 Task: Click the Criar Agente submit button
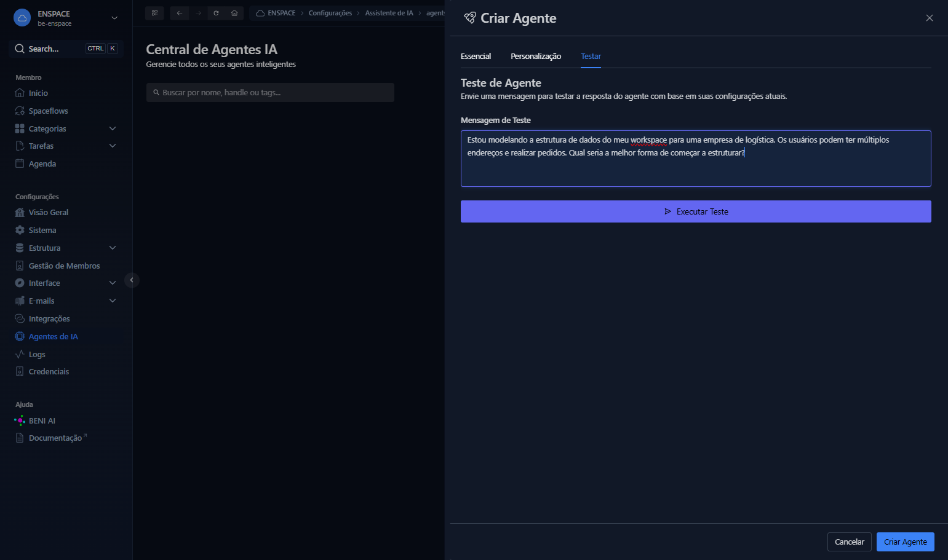pyautogui.click(x=906, y=542)
